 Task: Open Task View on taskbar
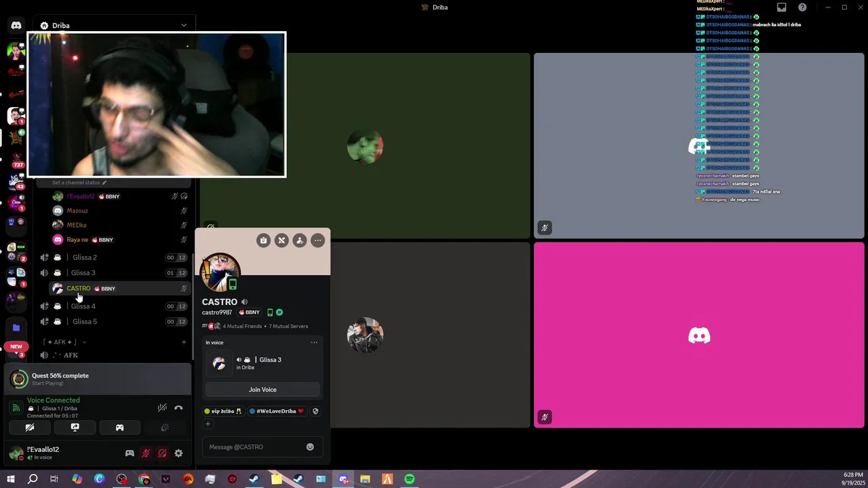point(54,479)
